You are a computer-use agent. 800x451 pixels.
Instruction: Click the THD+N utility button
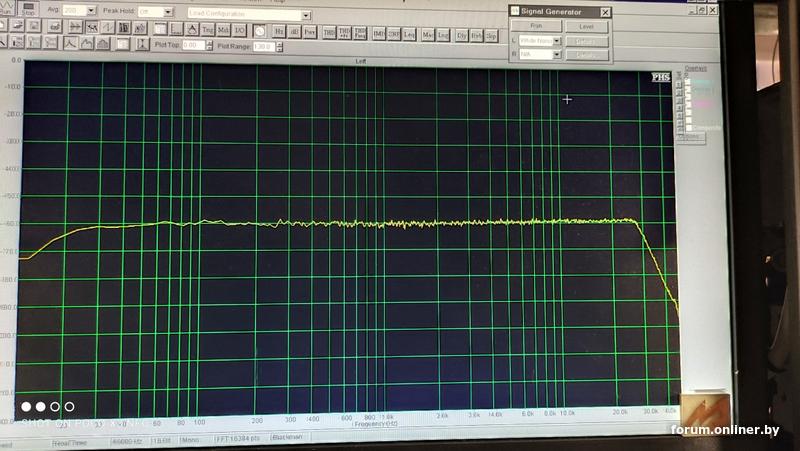pyautogui.click(x=345, y=33)
